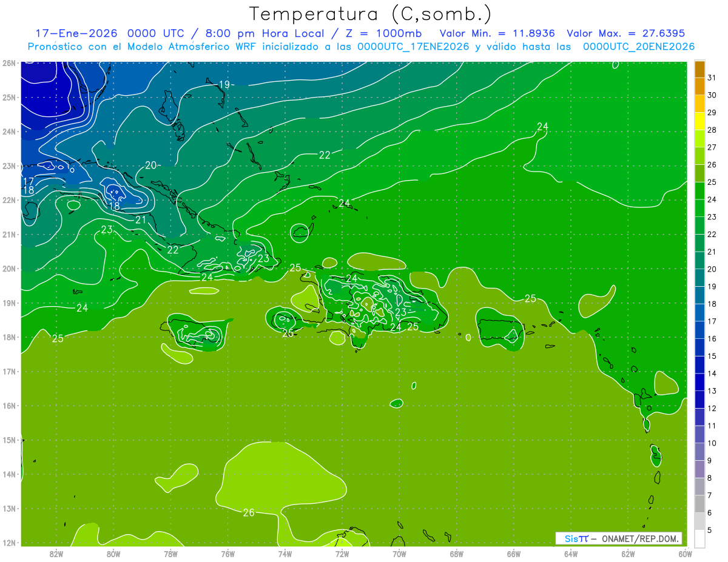728x562 pixels.
Task: Click the "25N" latitude axis label
Action: 9,97
